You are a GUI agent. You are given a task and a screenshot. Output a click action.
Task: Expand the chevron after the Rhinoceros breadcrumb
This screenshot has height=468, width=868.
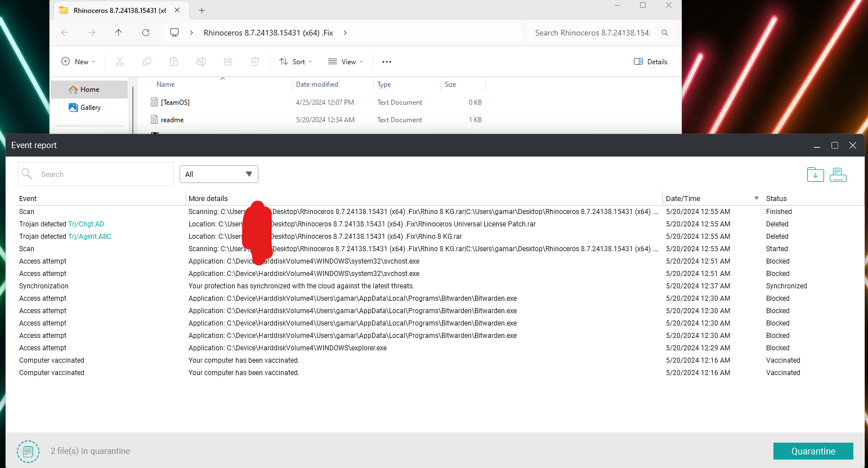345,33
